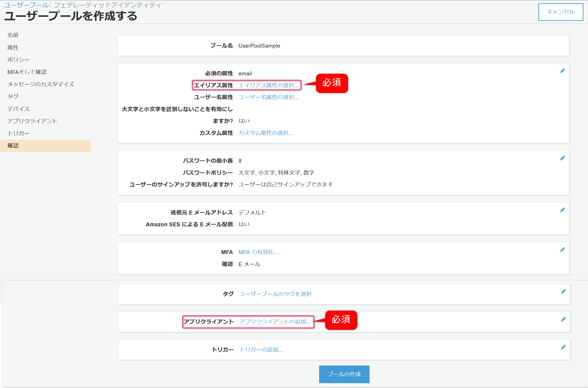This screenshot has height=388, width=588.
Task: Click pencil edit icon in attributes section
Action: [562, 71]
